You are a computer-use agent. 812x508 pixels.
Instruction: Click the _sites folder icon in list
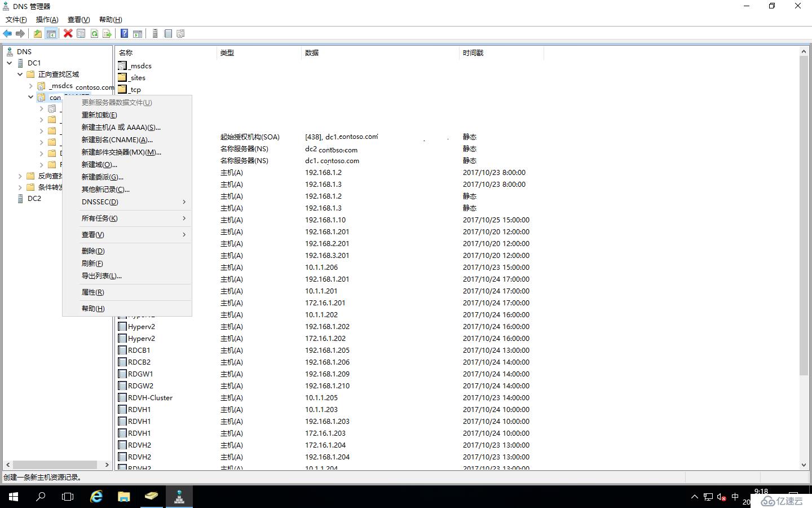[x=122, y=77]
